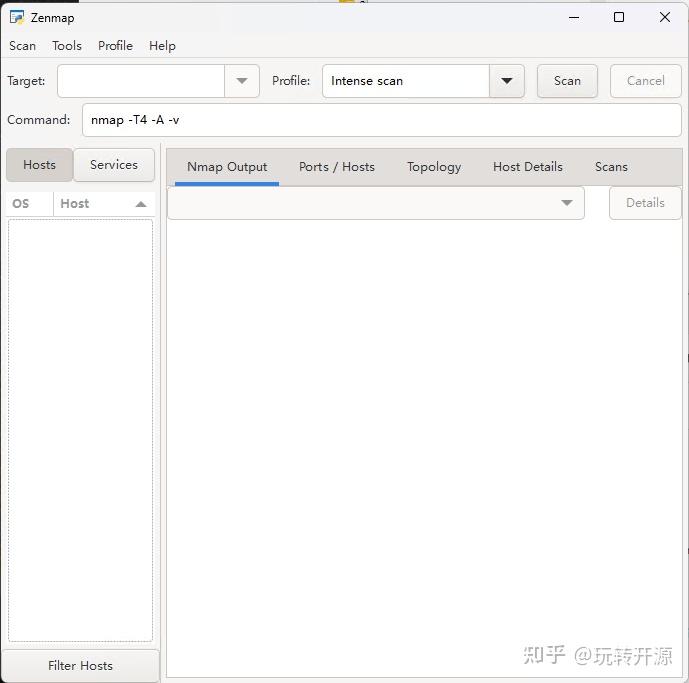Click the Host column sort arrow
This screenshot has width=689, height=683.
coord(141,204)
